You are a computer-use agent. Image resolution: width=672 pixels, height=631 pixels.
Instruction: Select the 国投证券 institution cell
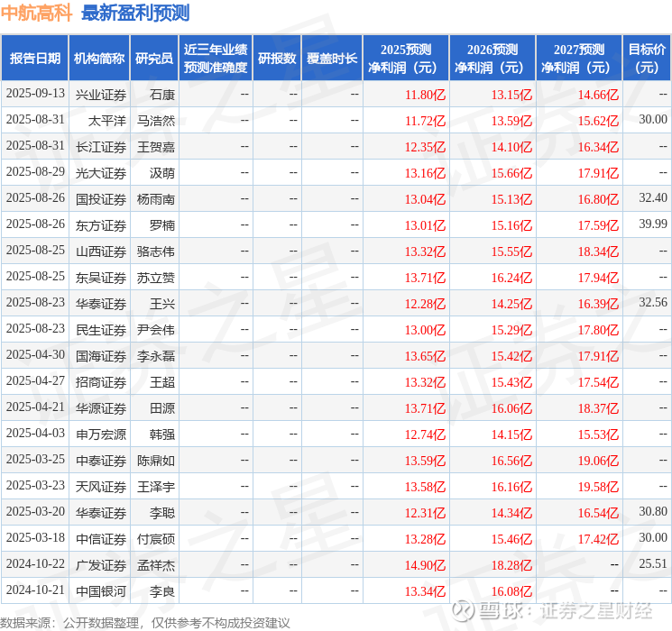tap(101, 199)
